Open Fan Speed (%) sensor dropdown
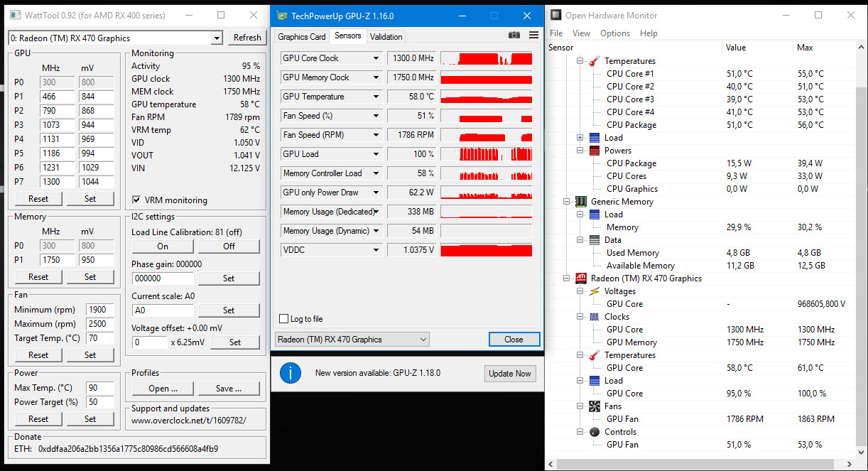The width and height of the screenshot is (868, 471). tap(376, 116)
